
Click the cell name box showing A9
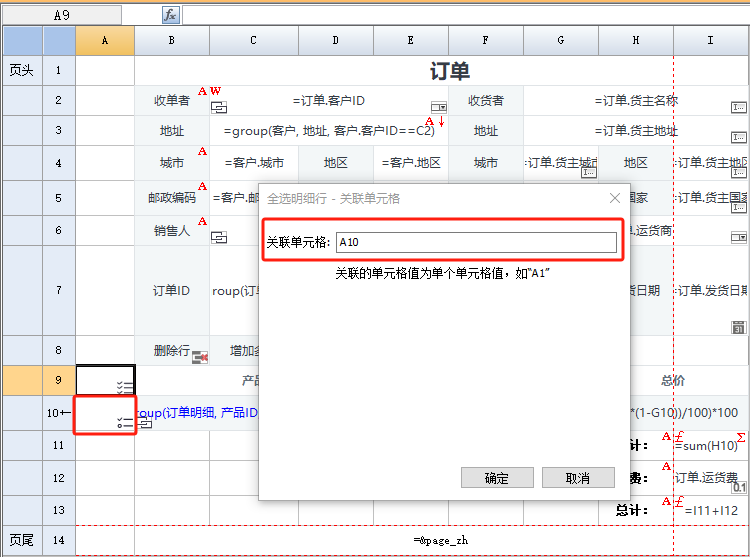click(x=62, y=15)
